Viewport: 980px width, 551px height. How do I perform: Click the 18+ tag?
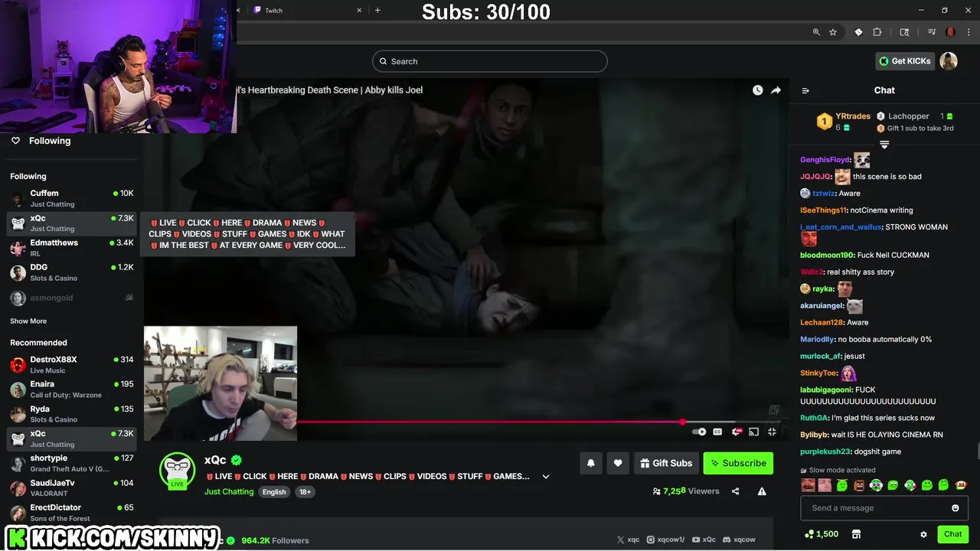pyautogui.click(x=305, y=492)
